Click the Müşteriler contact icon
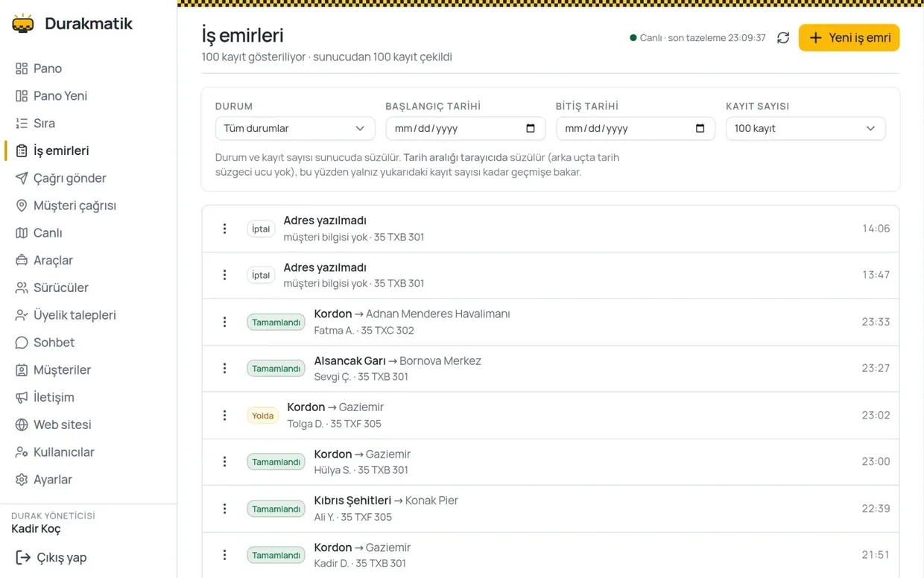 (22, 370)
